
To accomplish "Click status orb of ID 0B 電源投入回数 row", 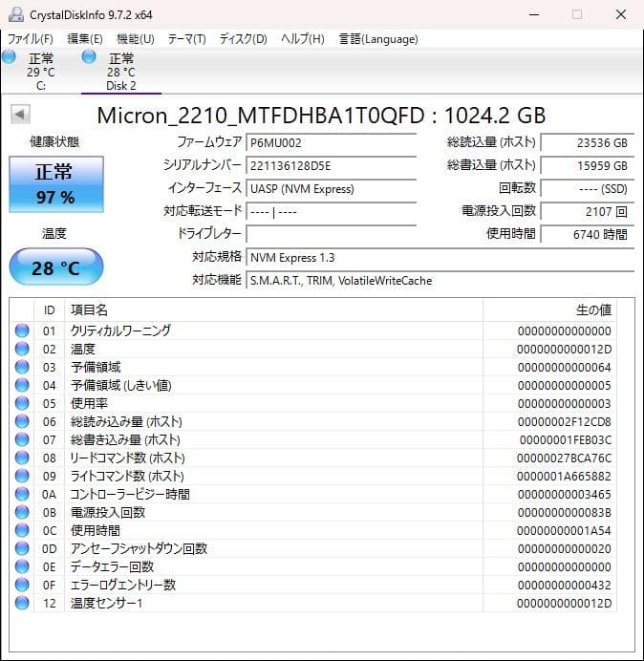I will pos(22,512).
